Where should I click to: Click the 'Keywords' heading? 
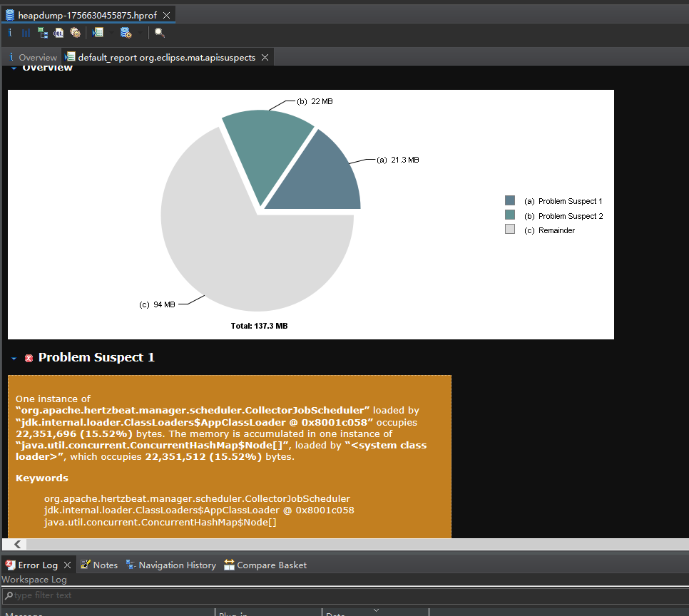click(42, 478)
